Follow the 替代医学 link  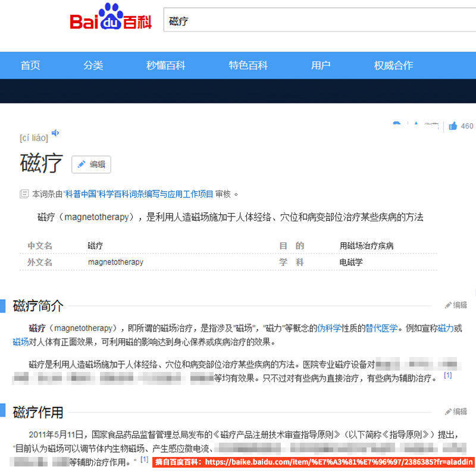(x=381, y=328)
